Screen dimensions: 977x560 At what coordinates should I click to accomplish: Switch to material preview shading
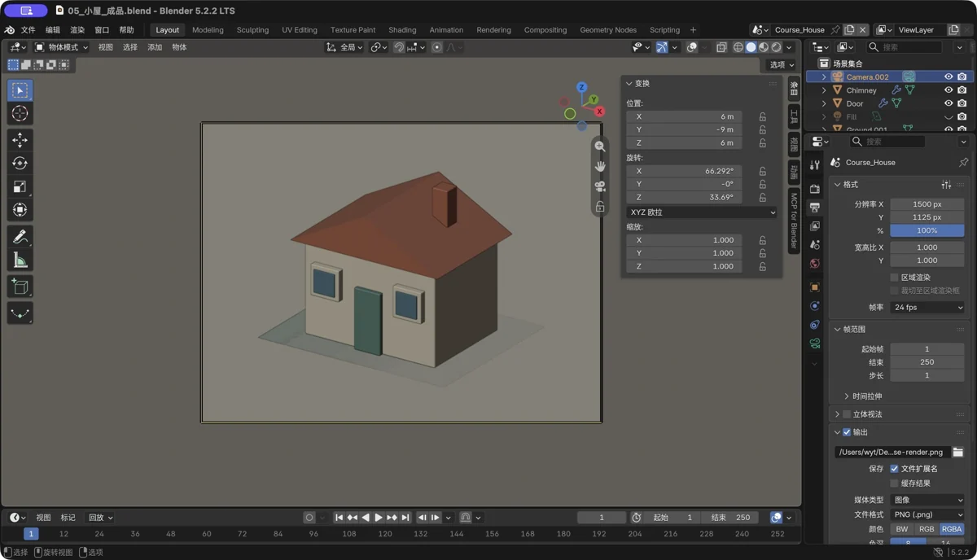point(764,47)
